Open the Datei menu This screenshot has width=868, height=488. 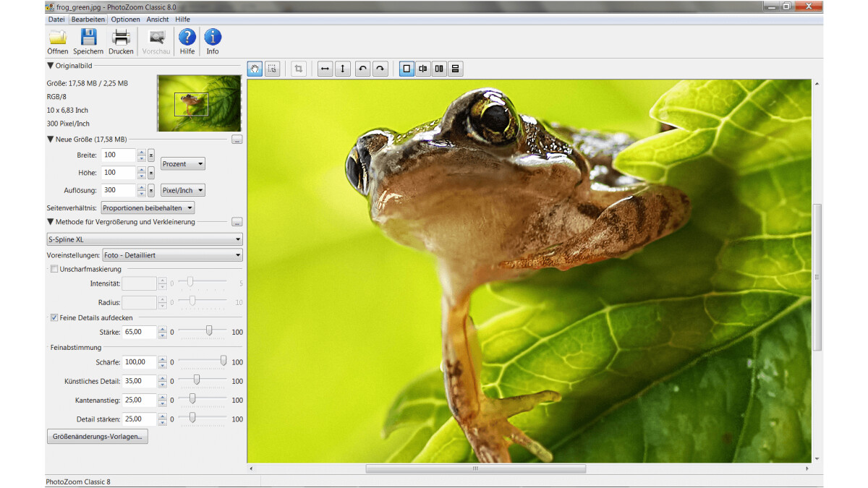tap(56, 20)
